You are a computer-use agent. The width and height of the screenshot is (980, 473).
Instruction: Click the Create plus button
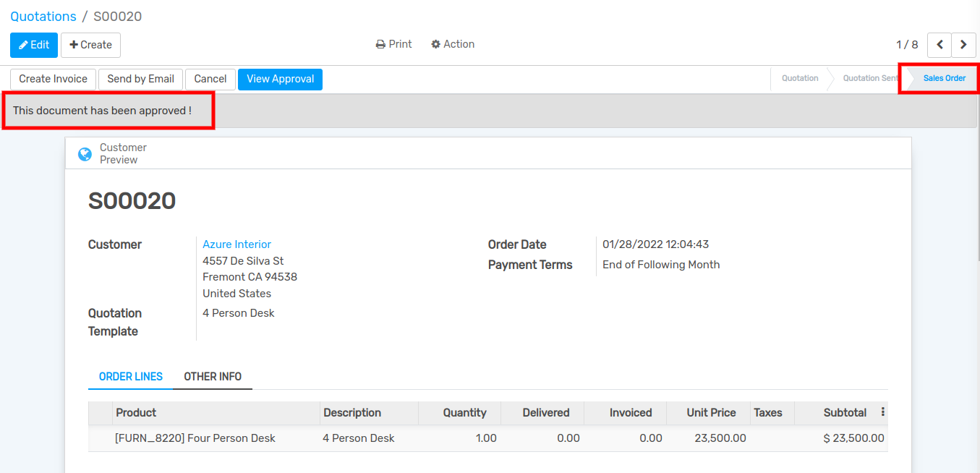tap(90, 45)
